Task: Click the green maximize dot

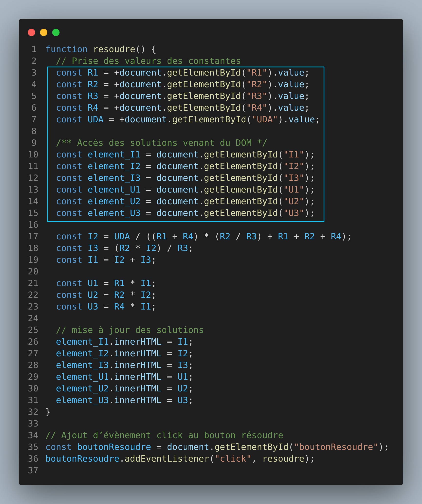Action: click(56, 32)
